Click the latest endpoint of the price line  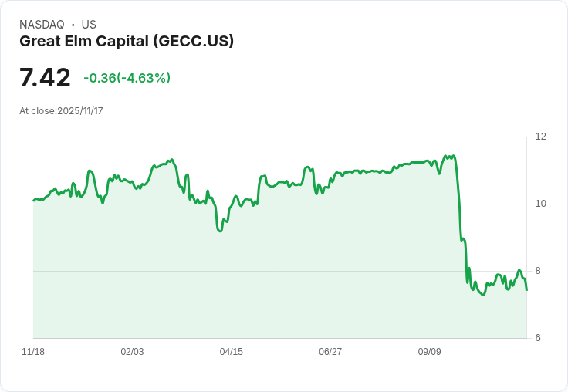tap(526, 289)
